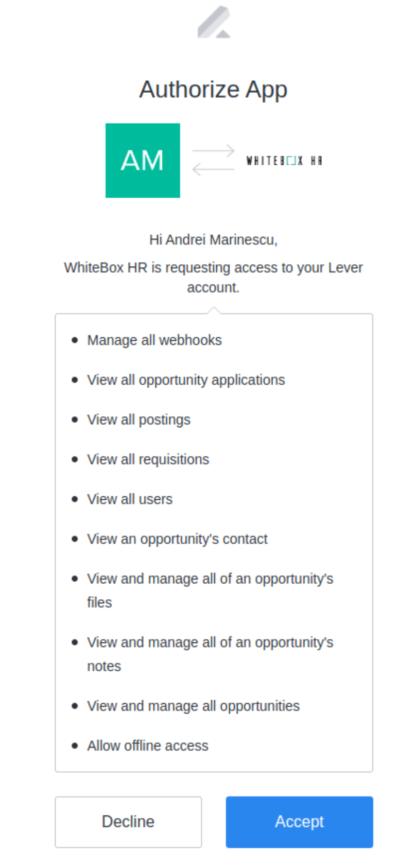The image size is (415, 868).
Task: Click the Authorize App heading
Action: [213, 89]
